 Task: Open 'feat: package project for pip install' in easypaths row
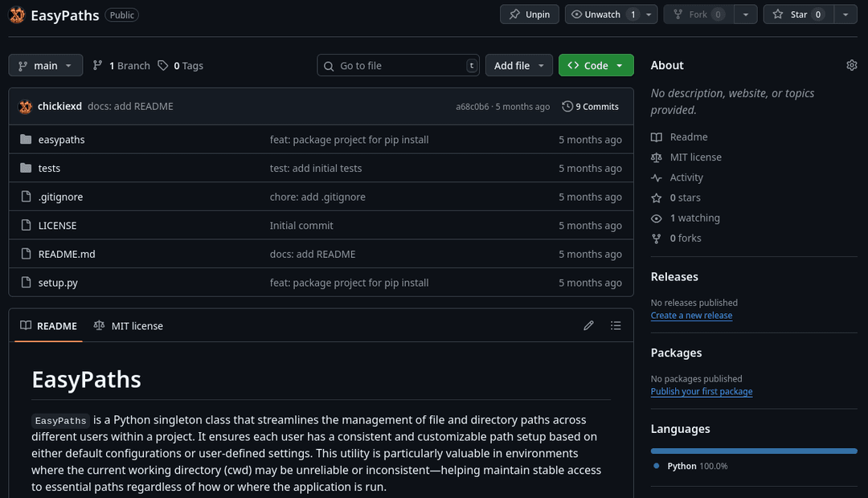coord(349,140)
